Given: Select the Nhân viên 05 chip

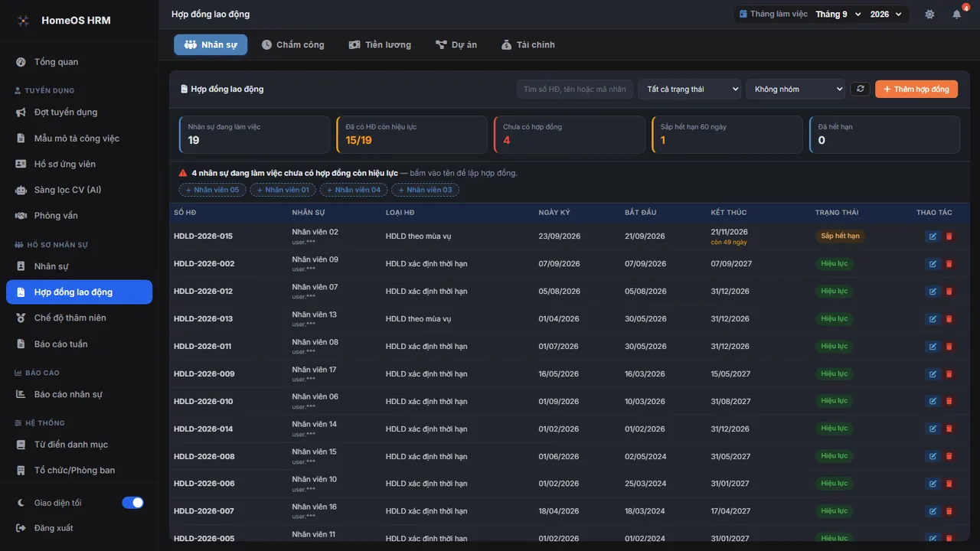Looking at the screenshot, I should point(213,190).
